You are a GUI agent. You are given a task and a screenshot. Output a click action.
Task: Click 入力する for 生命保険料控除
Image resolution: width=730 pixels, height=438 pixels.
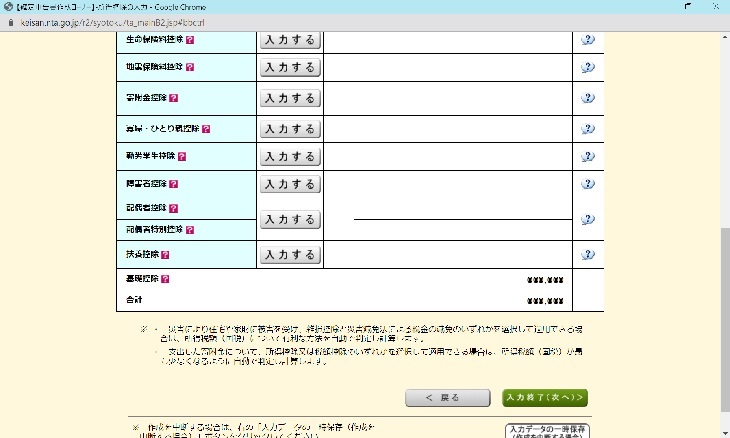290,40
